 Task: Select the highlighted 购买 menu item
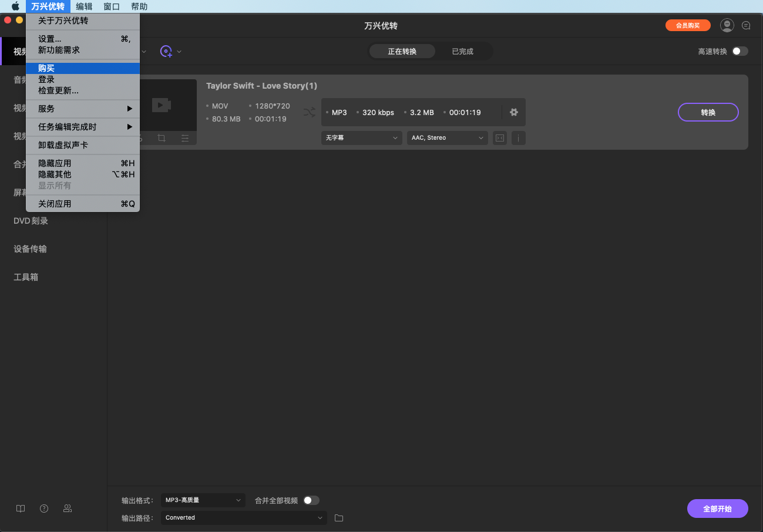(83, 68)
